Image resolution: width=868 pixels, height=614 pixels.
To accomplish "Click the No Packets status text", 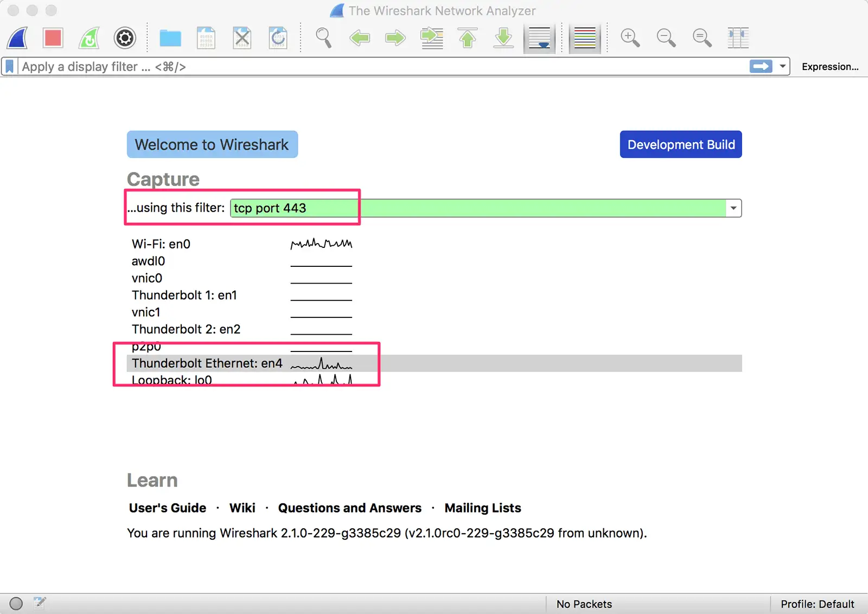I will click(x=584, y=604).
